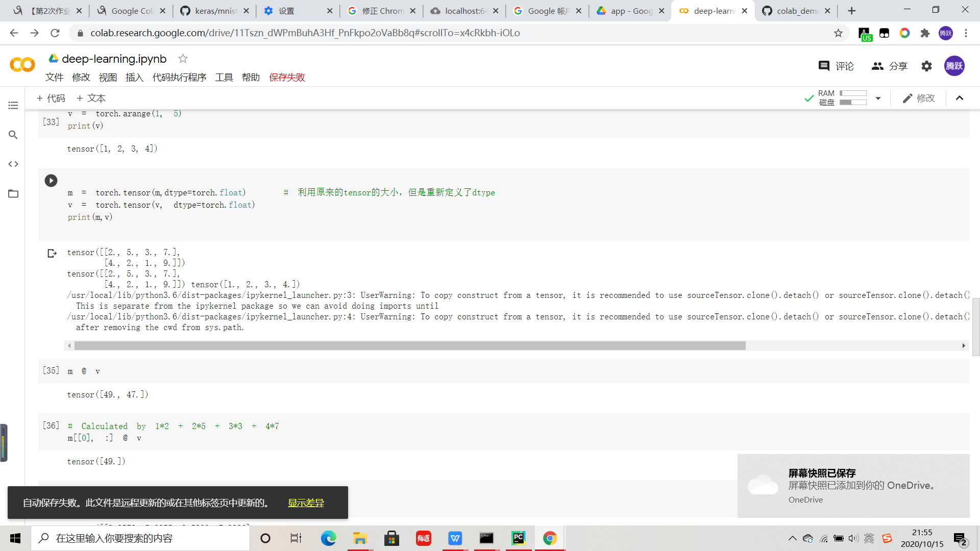Open the 代码执行程序 menu
The height and width of the screenshot is (551, 980).
[179, 77]
